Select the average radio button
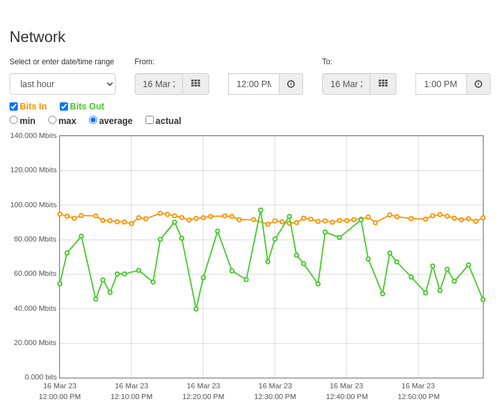Screen dimensions: 500x403 click(x=93, y=120)
